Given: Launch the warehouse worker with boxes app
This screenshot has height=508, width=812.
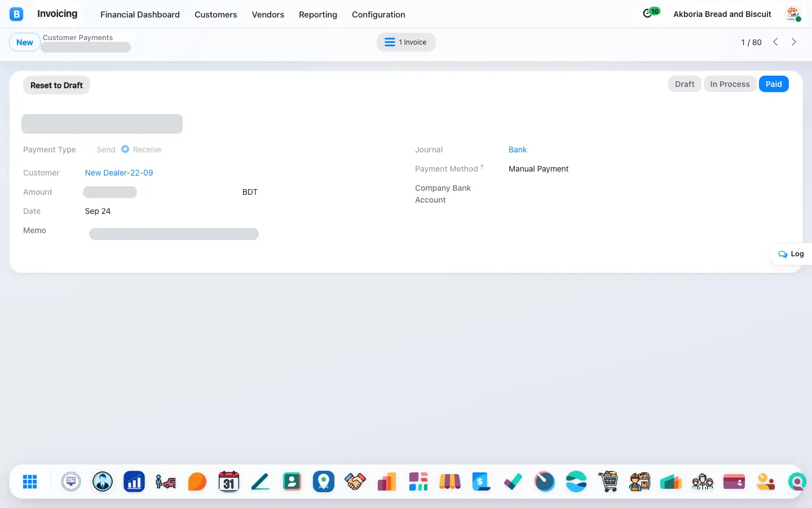Looking at the screenshot, I should [x=639, y=481].
